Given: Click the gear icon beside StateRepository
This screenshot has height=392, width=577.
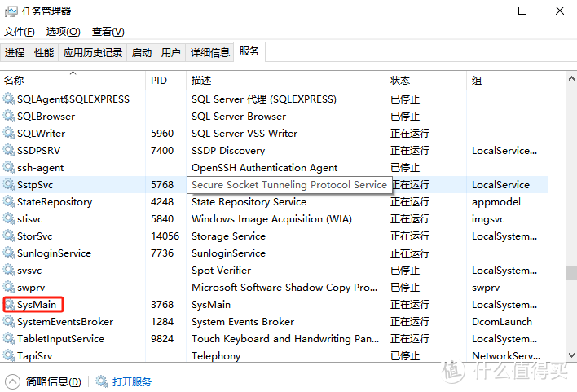Looking at the screenshot, I should 9,201.
